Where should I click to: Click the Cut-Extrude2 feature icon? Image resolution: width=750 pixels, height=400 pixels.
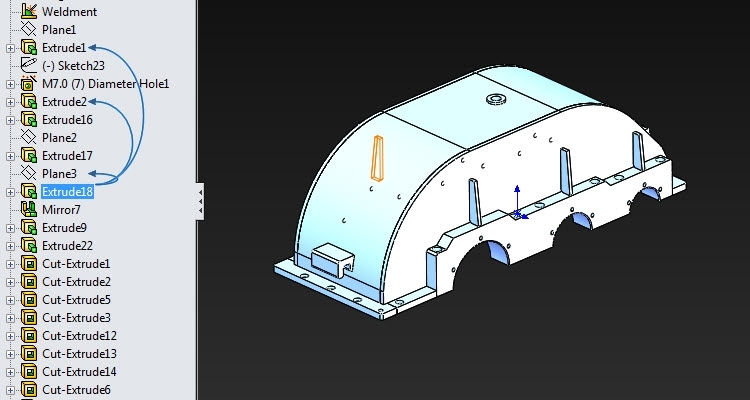(29, 282)
